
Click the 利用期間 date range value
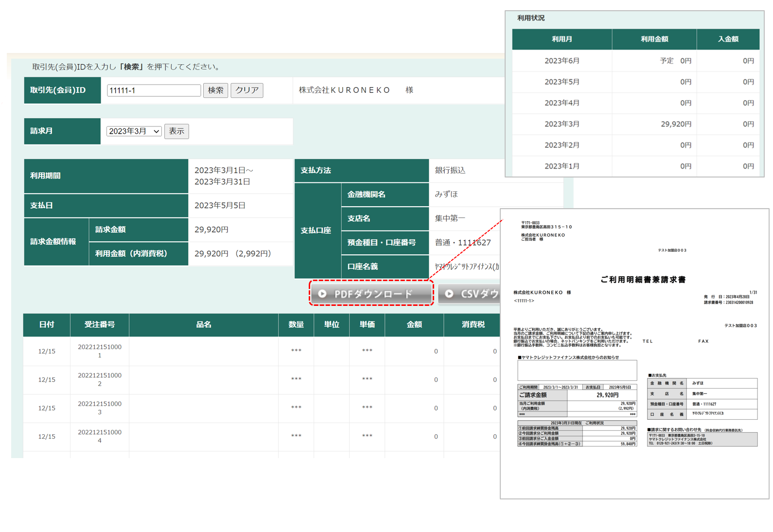pos(224,176)
